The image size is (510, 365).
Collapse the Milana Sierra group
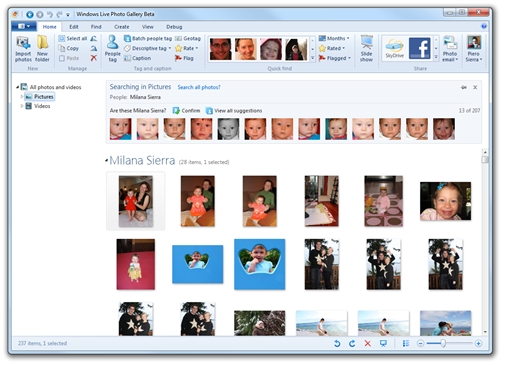(x=106, y=161)
